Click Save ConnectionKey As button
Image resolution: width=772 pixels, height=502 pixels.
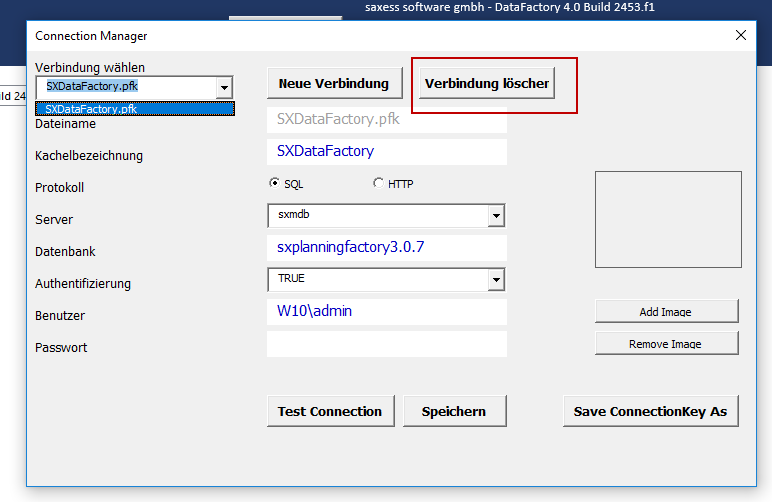650,411
